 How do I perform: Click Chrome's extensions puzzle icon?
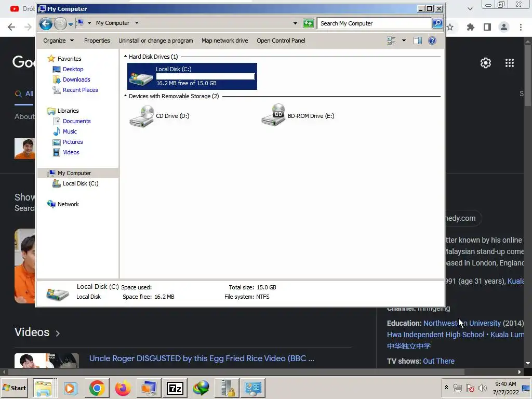pos(470,27)
